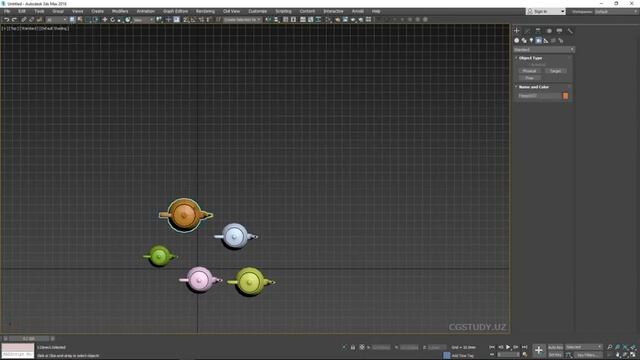Switch to the Modify command panel
The height and width of the screenshot is (360, 640).
coord(527,31)
